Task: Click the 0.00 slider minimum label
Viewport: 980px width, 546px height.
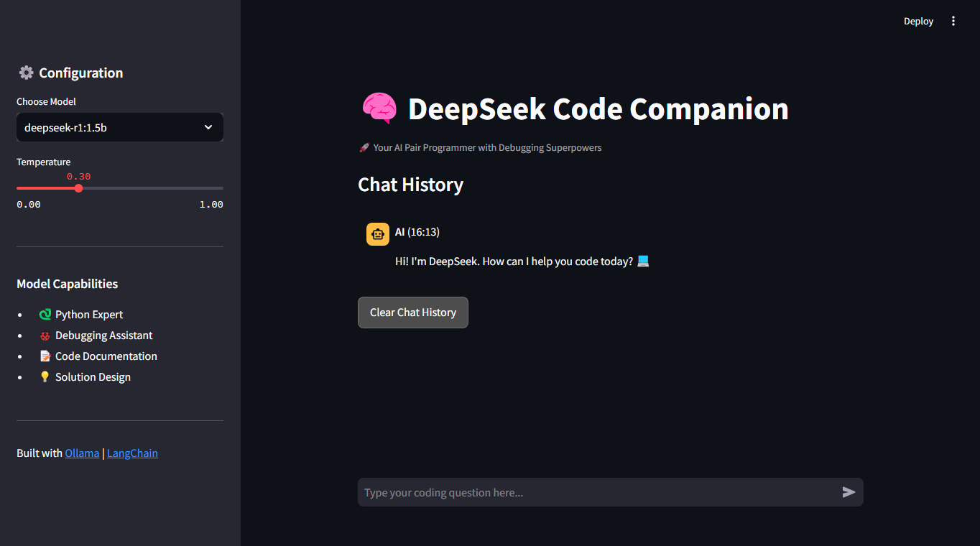Action: [29, 204]
